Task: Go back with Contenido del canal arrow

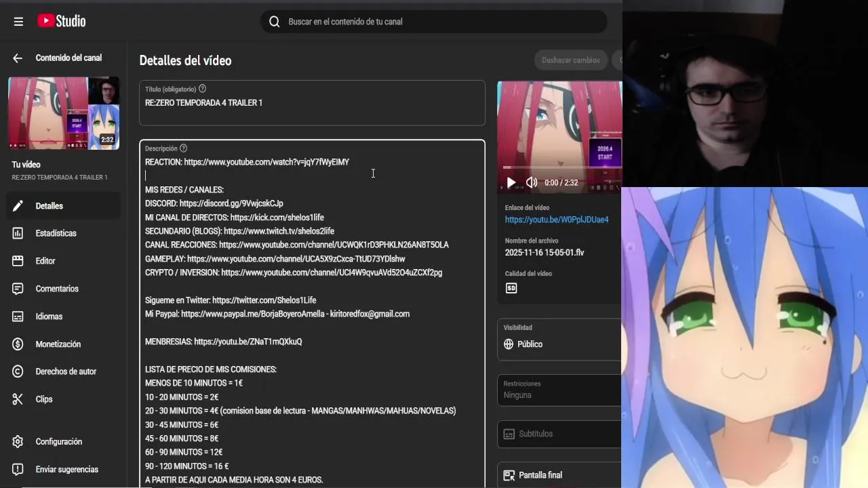Action: tap(18, 58)
